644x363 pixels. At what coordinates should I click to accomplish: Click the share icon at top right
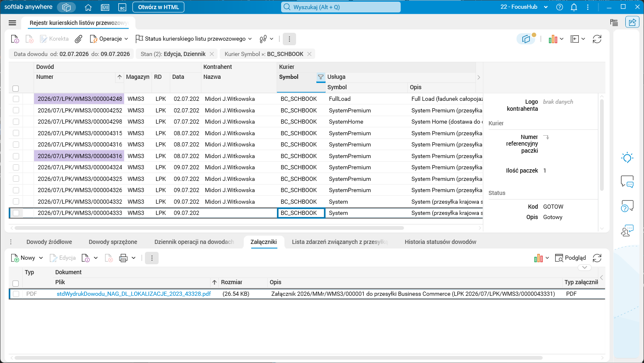pyautogui.click(x=632, y=22)
